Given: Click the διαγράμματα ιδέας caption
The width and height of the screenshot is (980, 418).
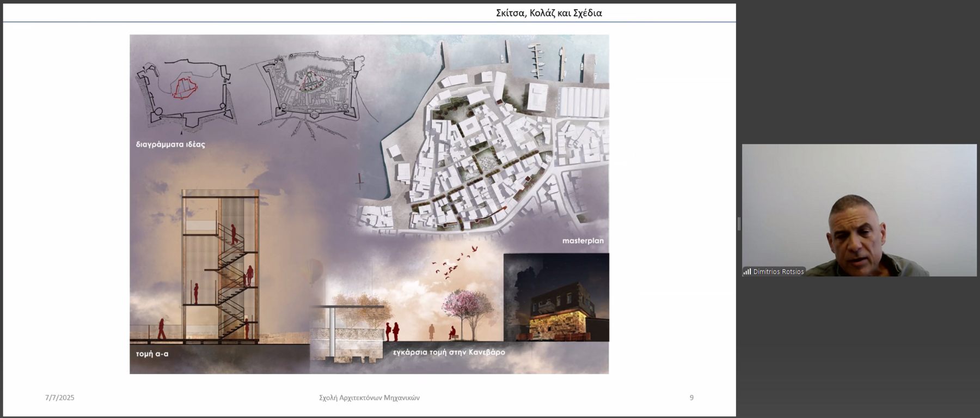Looking at the screenshot, I should pyautogui.click(x=170, y=144).
